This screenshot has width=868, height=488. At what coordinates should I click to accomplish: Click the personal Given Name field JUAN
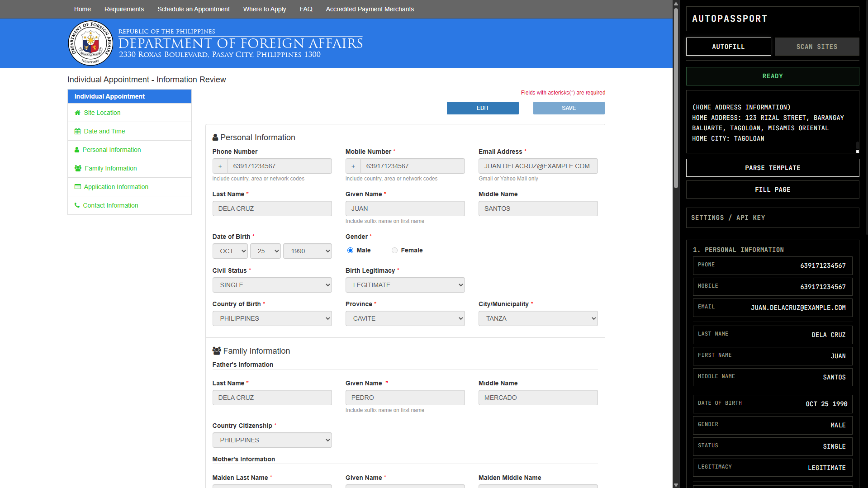click(405, 208)
